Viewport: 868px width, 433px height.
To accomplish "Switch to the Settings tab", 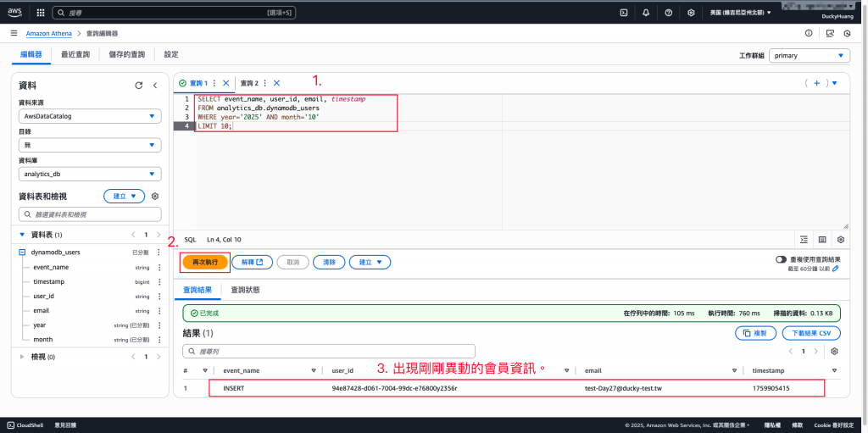I will (171, 55).
